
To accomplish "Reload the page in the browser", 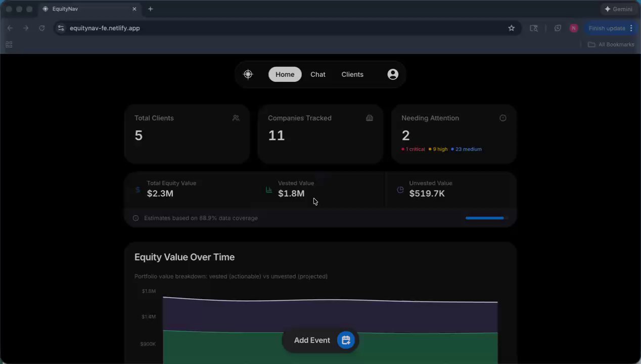I will point(42,28).
